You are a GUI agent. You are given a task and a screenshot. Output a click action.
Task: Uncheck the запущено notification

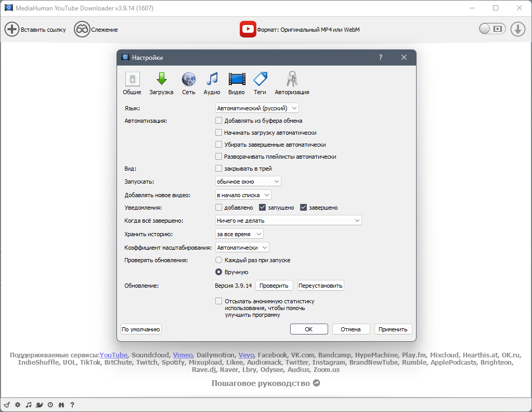(262, 208)
